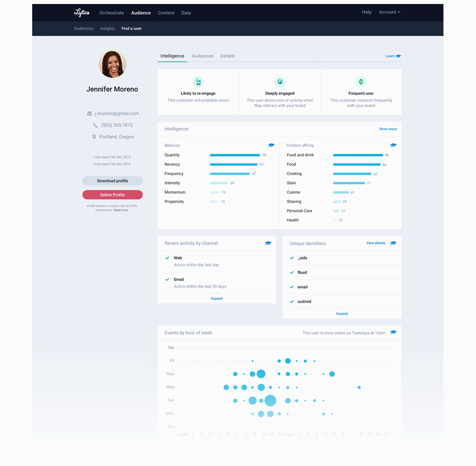The image size is (476, 466).
Task: Click the learn icon beside Behavior heading
Action: pyautogui.click(x=271, y=145)
